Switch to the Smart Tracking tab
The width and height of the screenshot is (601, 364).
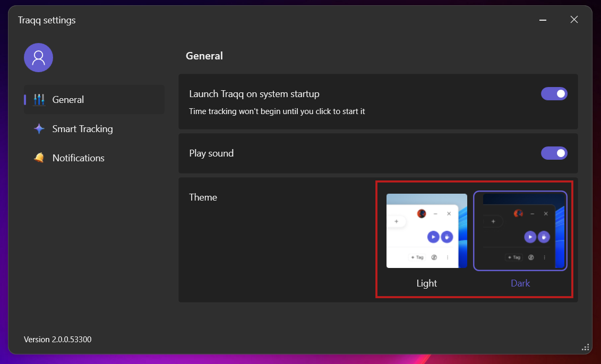[x=95, y=129]
